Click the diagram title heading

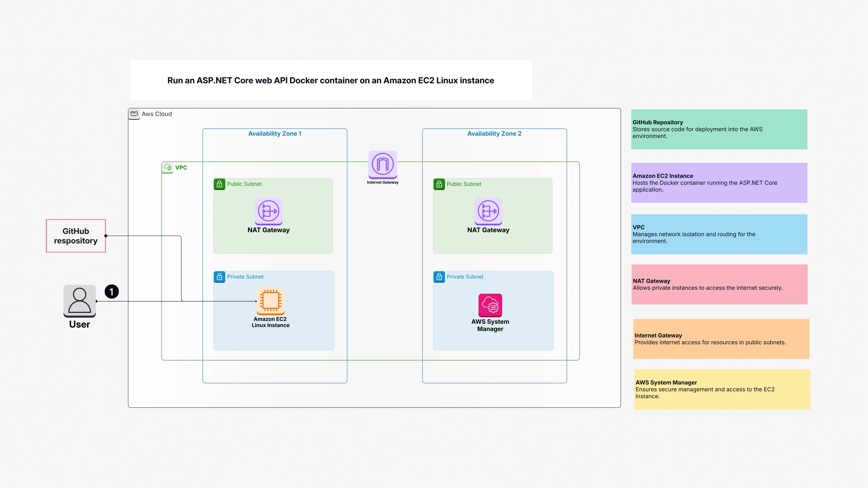(x=331, y=80)
